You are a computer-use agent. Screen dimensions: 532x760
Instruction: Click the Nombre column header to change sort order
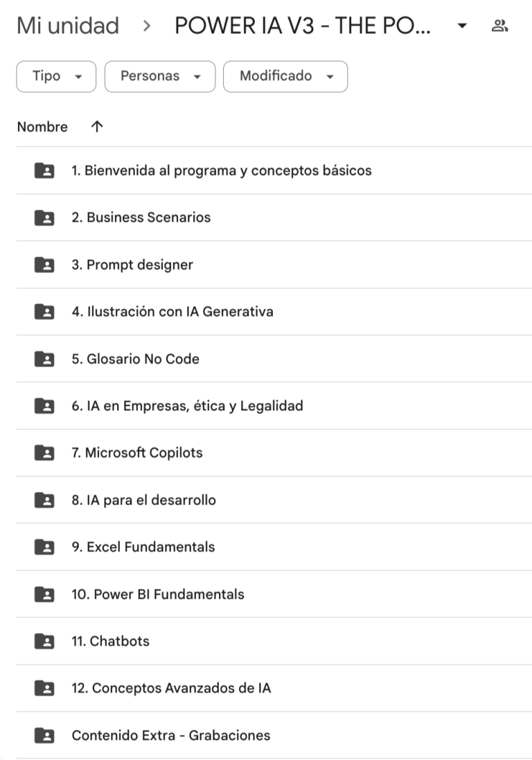pos(42,127)
